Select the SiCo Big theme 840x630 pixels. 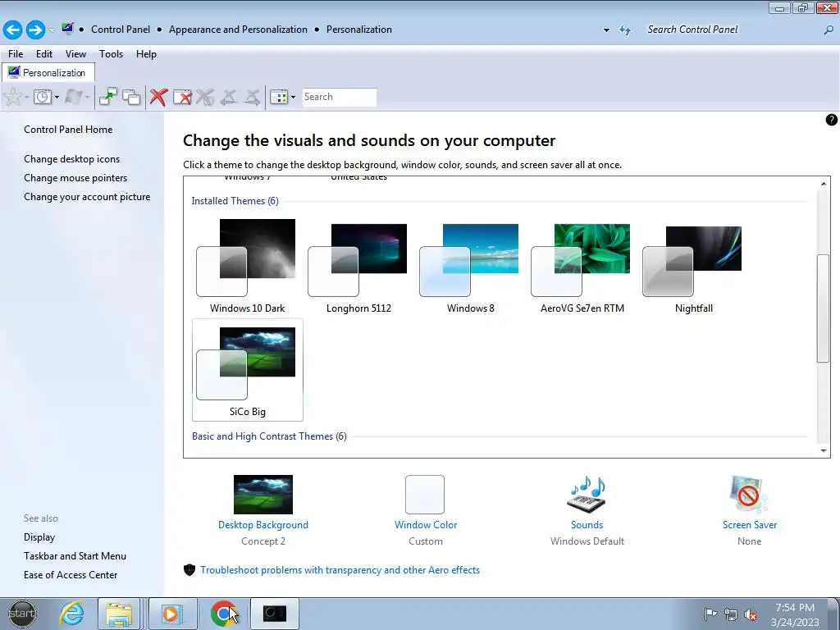pos(248,370)
